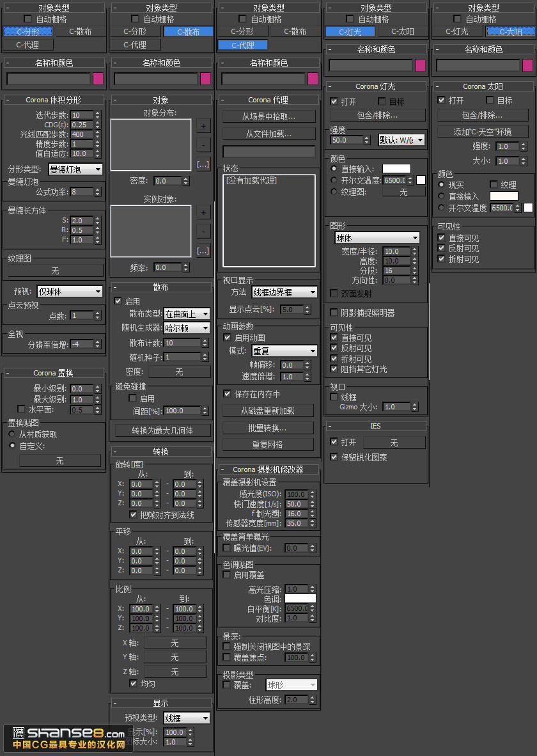Open the 散布类型 dropdown showing 在曲面上

pyautogui.click(x=187, y=314)
